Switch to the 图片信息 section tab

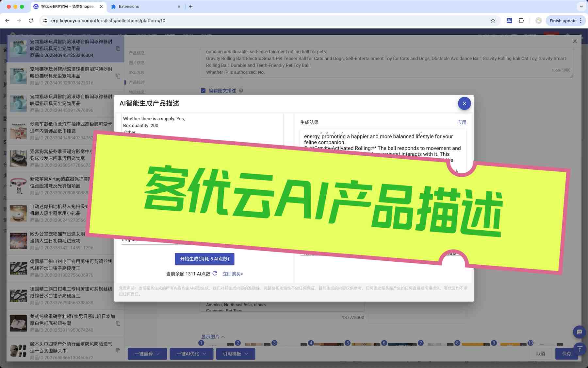(137, 63)
